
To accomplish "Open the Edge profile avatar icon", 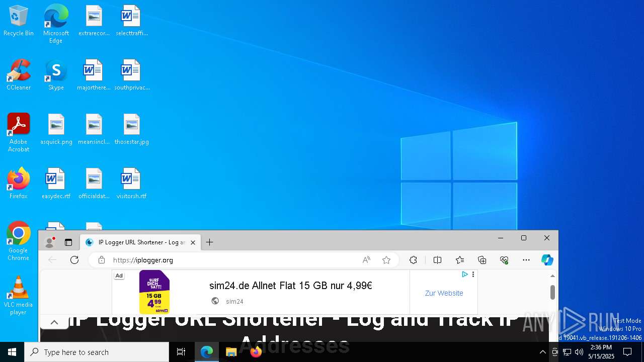I will [49, 242].
